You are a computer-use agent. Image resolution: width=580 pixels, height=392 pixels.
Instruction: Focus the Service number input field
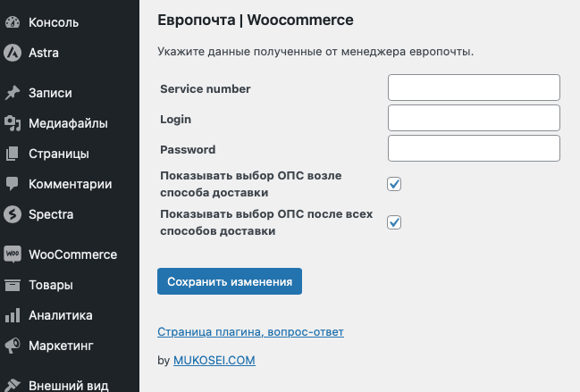click(474, 88)
